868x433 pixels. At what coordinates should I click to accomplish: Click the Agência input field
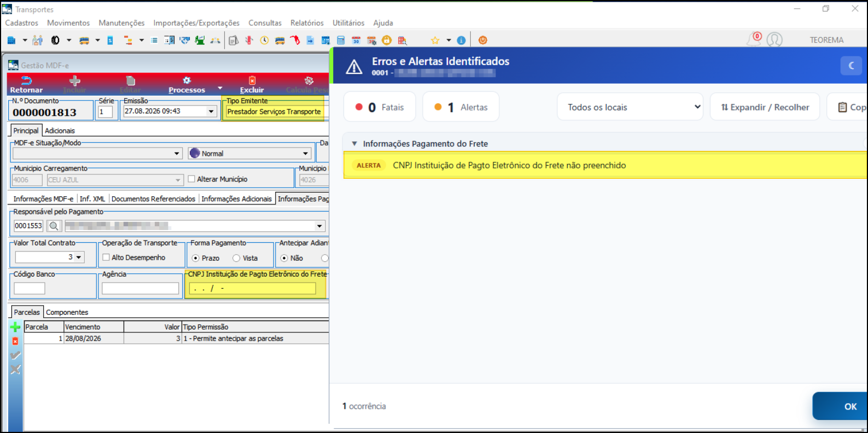click(x=141, y=288)
